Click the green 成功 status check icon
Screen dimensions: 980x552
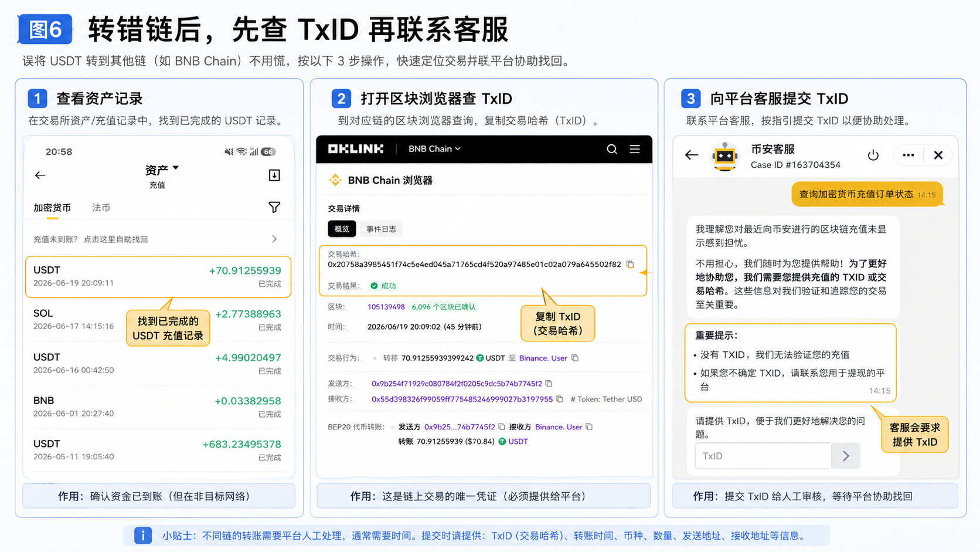click(374, 286)
